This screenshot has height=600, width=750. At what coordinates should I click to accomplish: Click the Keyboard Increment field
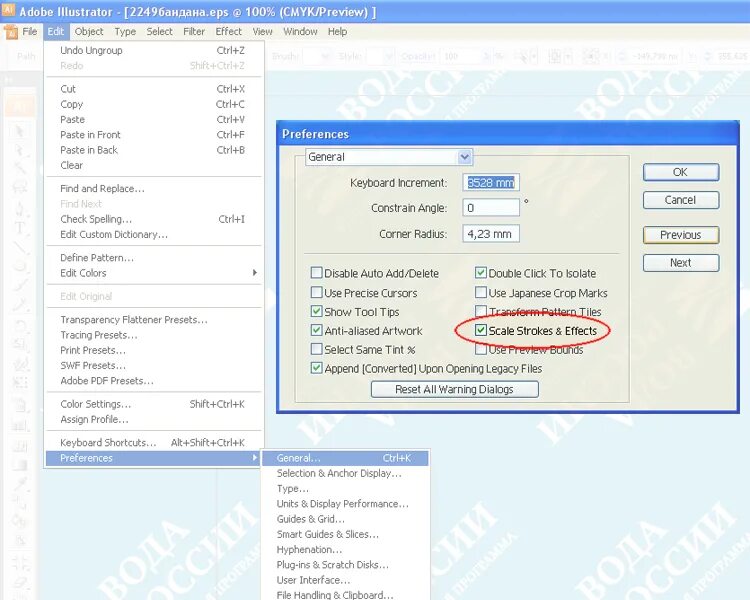coord(491,182)
